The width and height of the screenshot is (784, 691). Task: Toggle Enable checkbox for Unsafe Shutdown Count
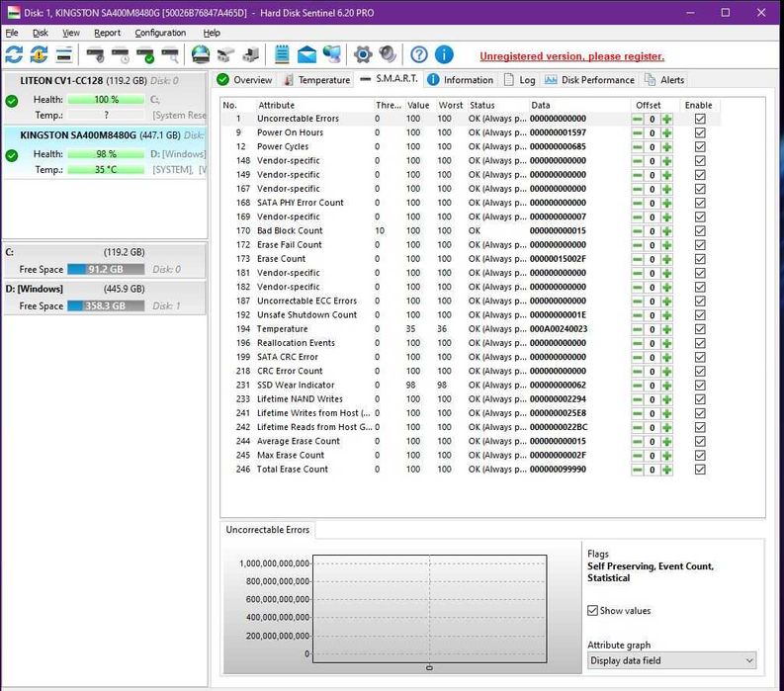[x=700, y=315]
